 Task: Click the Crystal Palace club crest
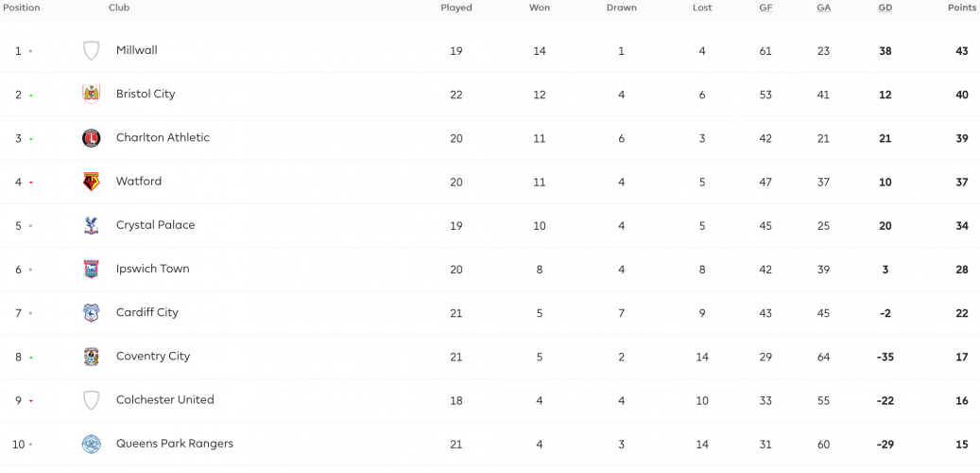click(92, 225)
